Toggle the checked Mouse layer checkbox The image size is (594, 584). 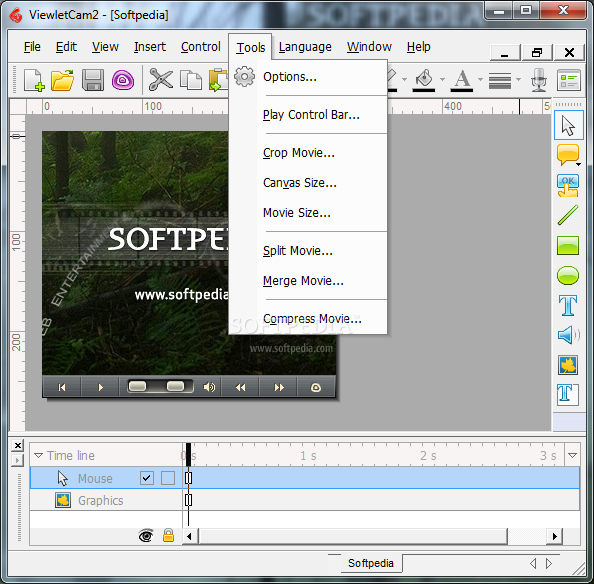click(x=147, y=478)
